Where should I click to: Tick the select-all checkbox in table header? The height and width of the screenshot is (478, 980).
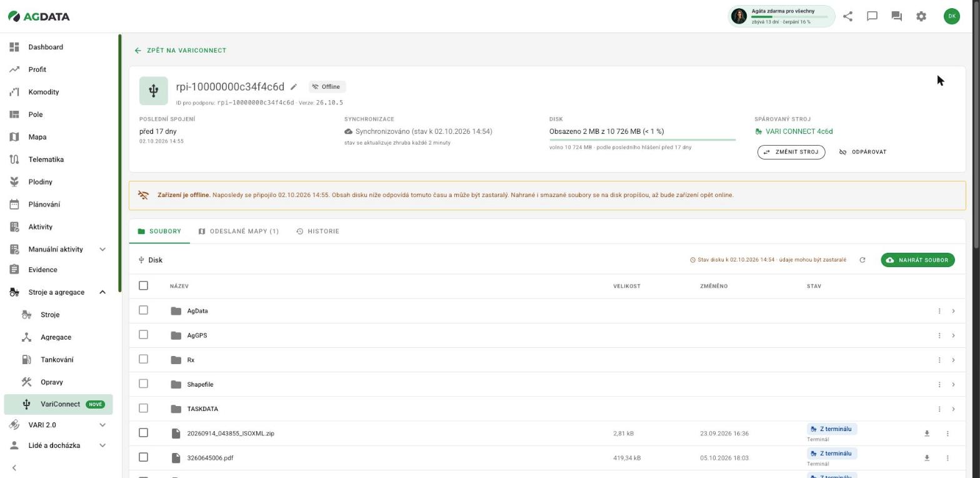coord(143,285)
